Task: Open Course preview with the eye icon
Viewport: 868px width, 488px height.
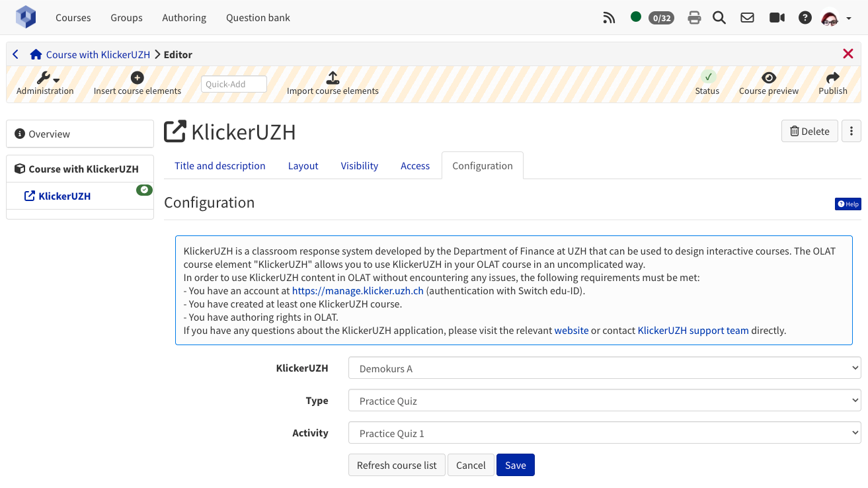Action: [x=768, y=77]
